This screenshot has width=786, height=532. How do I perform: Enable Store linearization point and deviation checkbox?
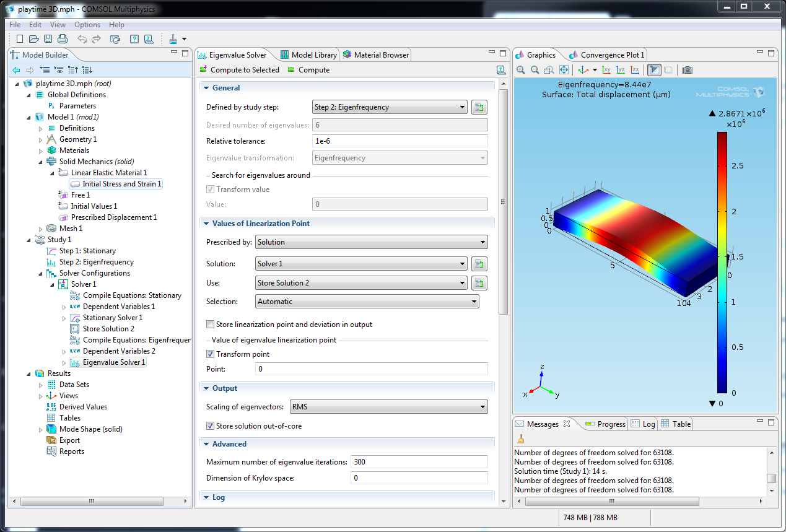pos(211,325)
